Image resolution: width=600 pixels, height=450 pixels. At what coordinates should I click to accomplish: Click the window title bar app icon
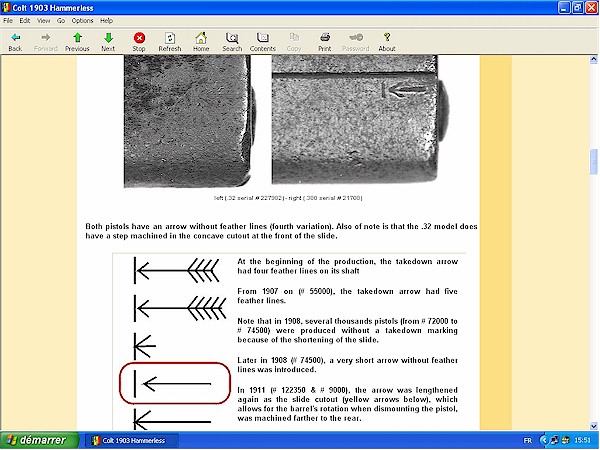(x=6, y=8)
